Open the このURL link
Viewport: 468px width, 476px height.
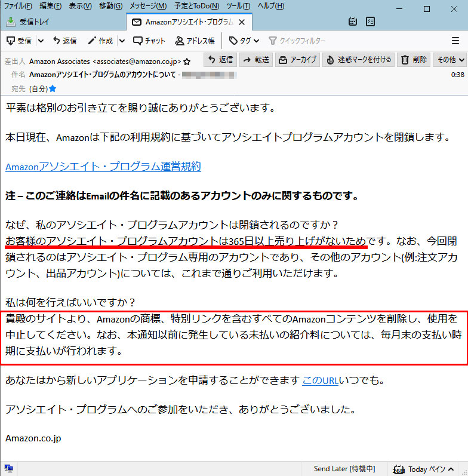(x=320, y=380)
